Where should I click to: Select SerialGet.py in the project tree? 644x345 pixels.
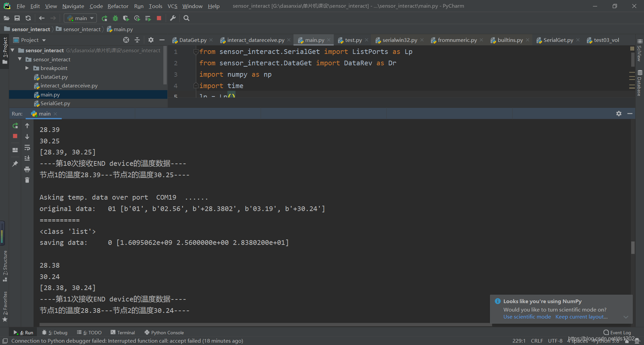coord(55,103)
